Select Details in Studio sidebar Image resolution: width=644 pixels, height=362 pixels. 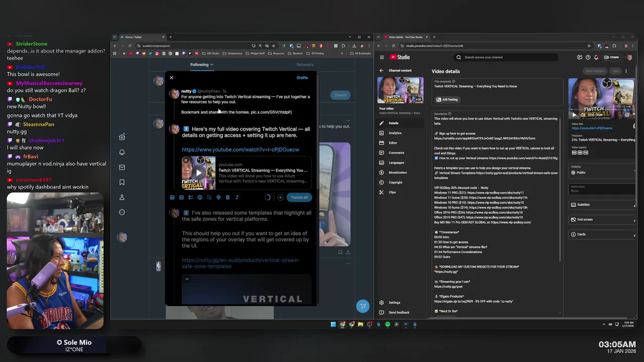(400, 123)
